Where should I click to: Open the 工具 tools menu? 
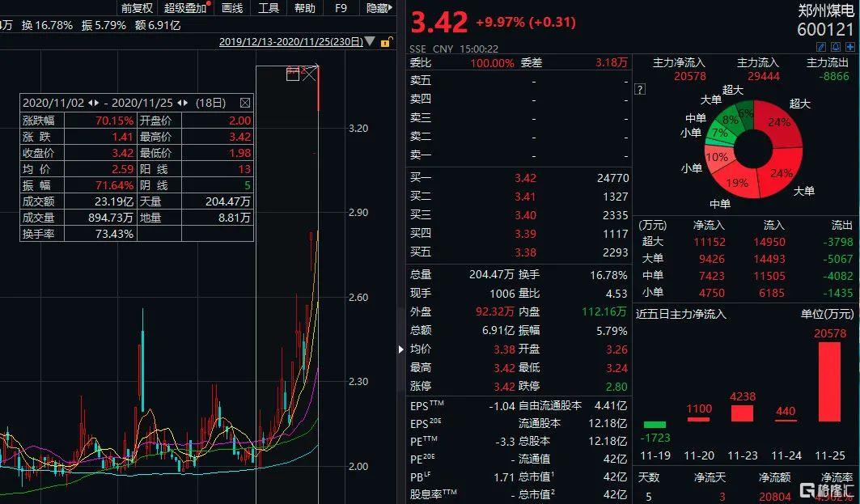[269, 7]
